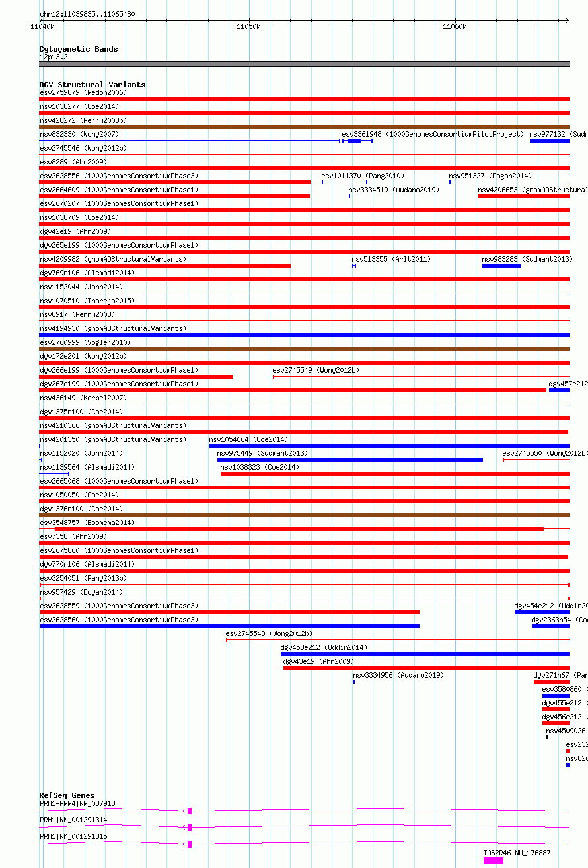The width and height of the screenshot is (588, 868).
Task: Click the dgv453e212 (Uddin2014) label
Action: (x=324, y=647)
